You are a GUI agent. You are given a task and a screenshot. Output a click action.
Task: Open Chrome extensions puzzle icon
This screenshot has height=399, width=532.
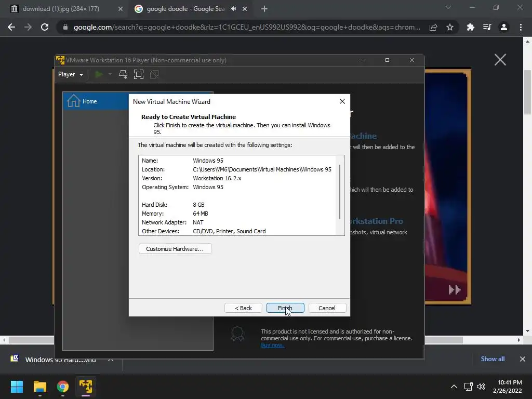click(x=470, y=27)
